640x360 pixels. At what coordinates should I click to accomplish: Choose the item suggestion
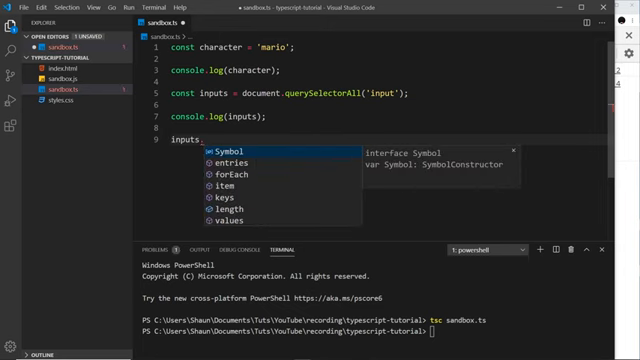pyautogui.click(x=282, y=186)
